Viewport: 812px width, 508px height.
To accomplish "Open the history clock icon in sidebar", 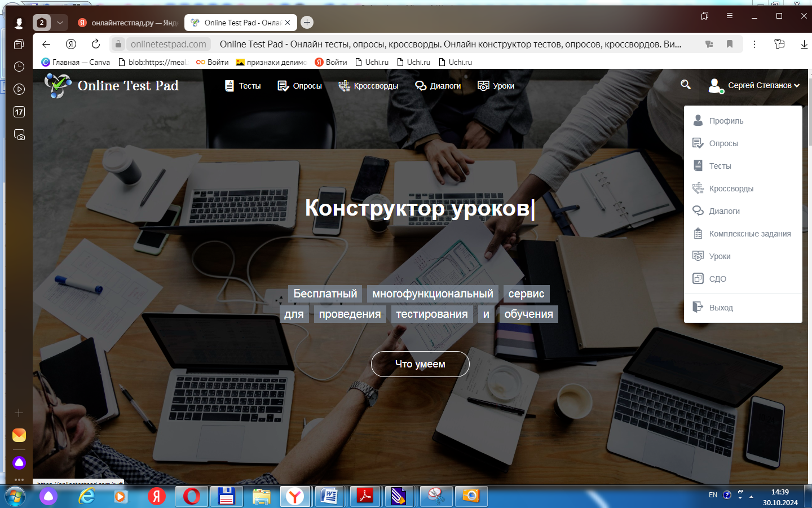I will pyautogui.click(x=19, y=67).
